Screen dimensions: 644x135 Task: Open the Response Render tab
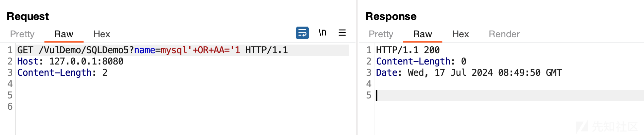(504, 34)
